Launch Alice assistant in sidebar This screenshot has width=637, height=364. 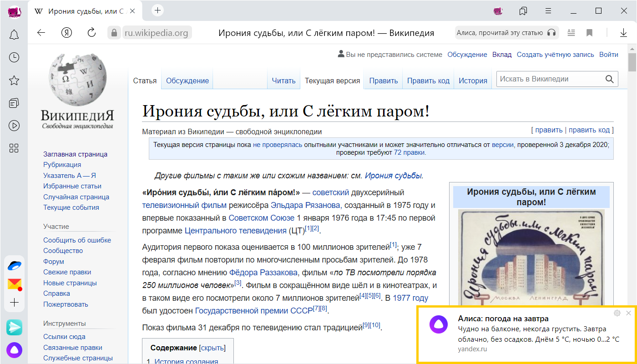tap(14, 350)
